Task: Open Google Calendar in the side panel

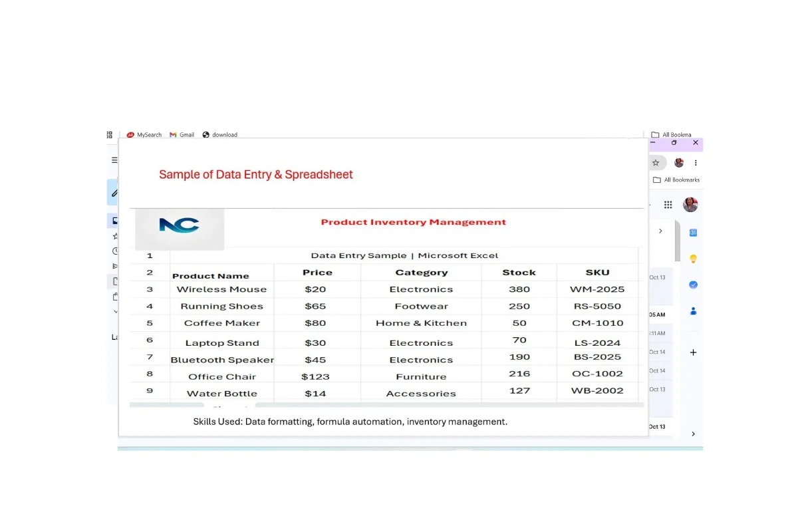Action: pyautogui.click(x=693, y=233)
